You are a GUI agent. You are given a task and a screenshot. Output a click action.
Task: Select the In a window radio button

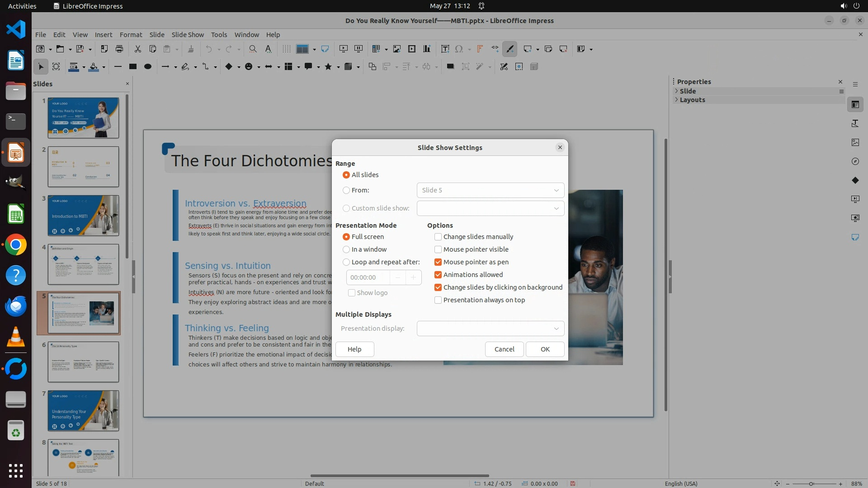[x=346, y=249]
